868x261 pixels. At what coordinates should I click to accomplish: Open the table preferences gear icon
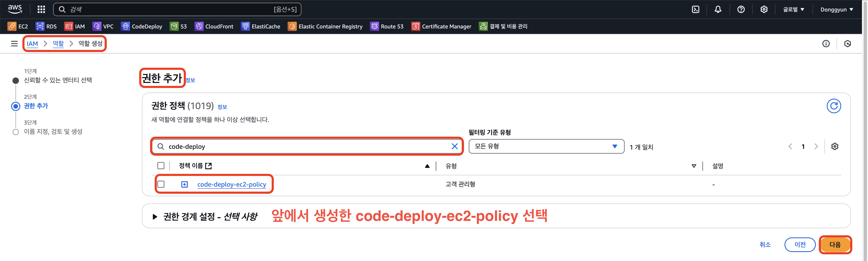(834, 146)
